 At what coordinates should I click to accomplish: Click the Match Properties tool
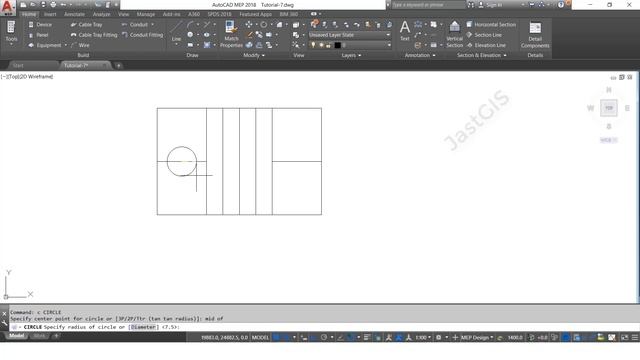pos(231,34)
